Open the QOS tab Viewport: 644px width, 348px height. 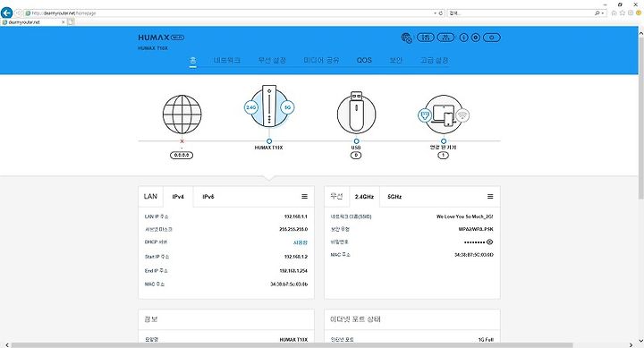(x=364, y=61)
